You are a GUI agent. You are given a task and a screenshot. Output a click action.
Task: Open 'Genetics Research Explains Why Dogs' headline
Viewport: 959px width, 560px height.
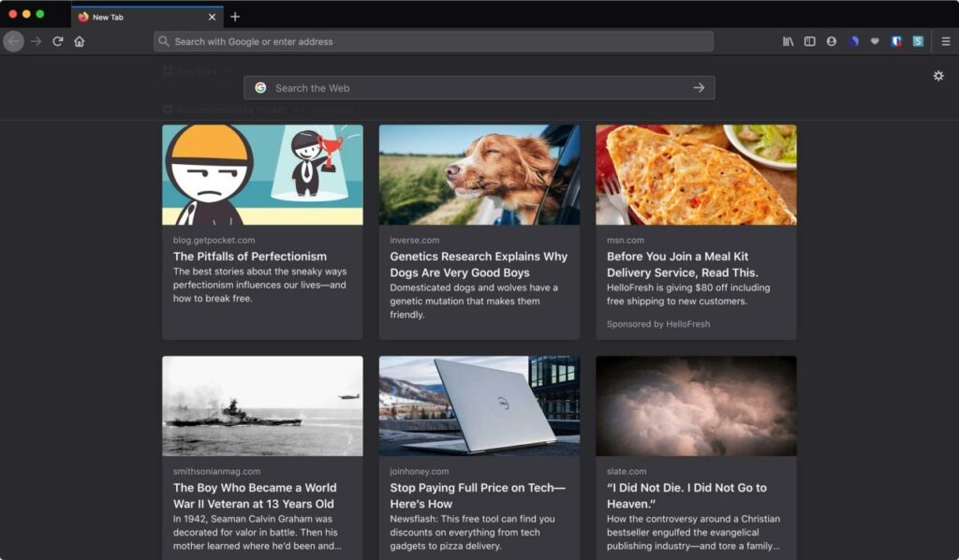(479, 265)
